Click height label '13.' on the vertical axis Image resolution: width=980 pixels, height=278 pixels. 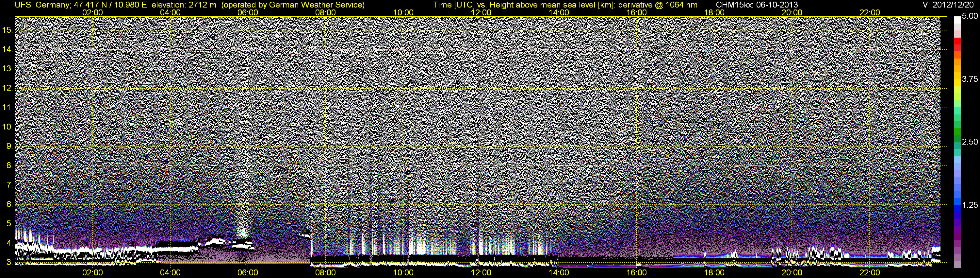point(8,69)
